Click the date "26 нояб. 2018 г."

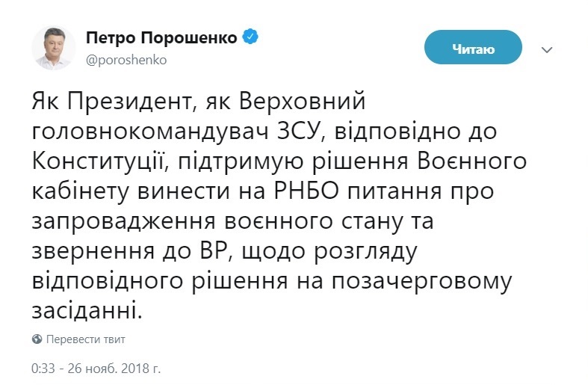[x=113, y=368]
